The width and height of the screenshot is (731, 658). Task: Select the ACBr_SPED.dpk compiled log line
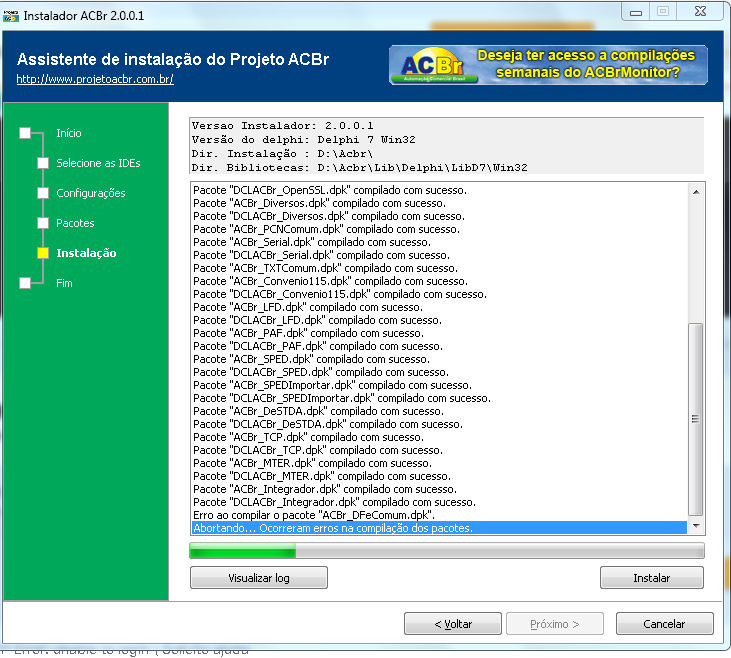tap(439, 360)
